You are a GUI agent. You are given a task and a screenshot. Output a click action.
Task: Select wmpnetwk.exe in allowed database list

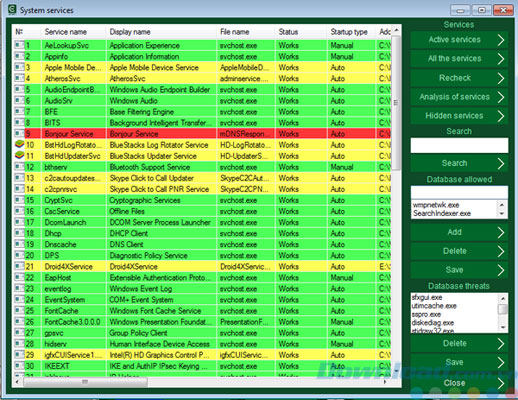tap(436, 205)
